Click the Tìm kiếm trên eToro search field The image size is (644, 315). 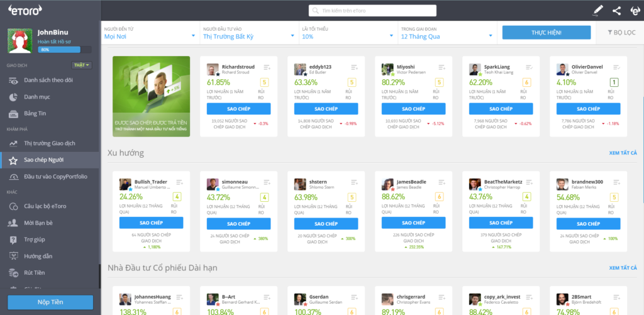click(372, 11)
